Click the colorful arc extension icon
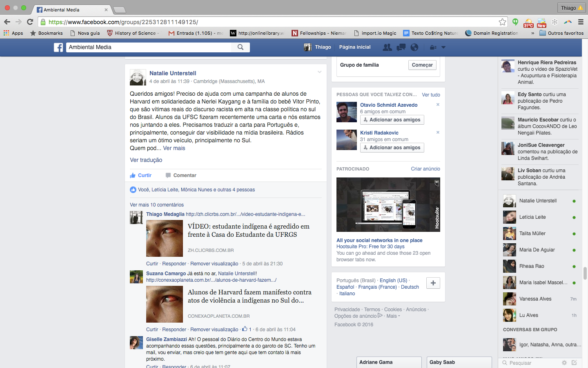Screen dimensions: 588x368 coord(568,22)
